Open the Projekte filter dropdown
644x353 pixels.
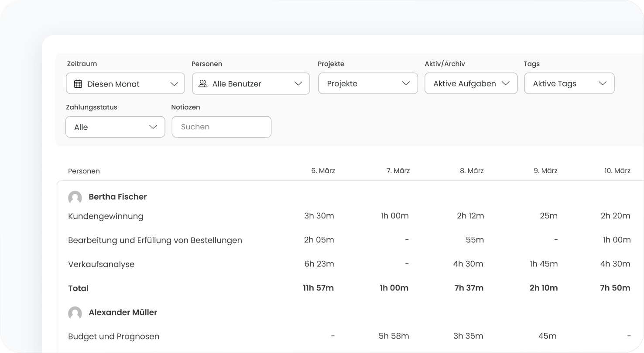pyautogui.click(x=368, y=83)
